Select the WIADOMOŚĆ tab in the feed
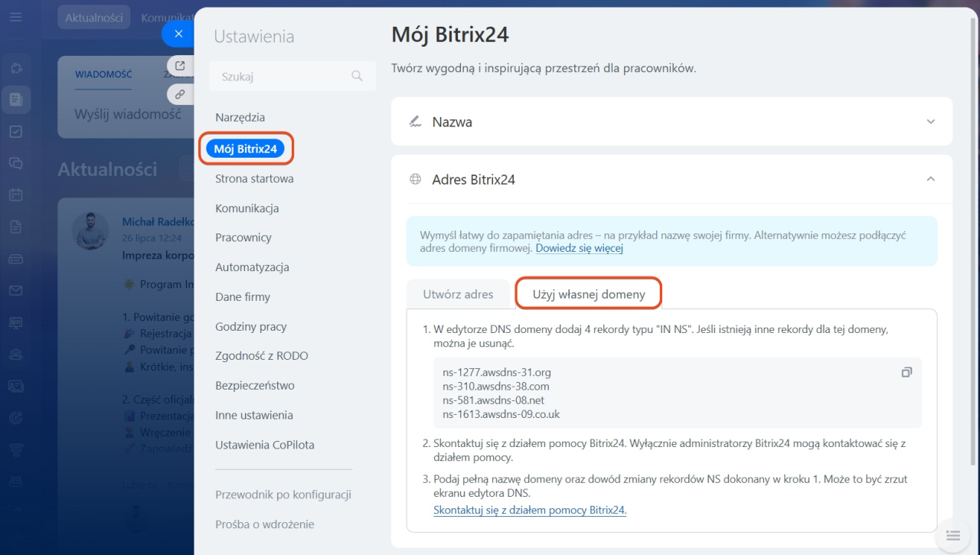Viewport: 980px width, 555px height. pyautogui.click(x=103, y=74)
